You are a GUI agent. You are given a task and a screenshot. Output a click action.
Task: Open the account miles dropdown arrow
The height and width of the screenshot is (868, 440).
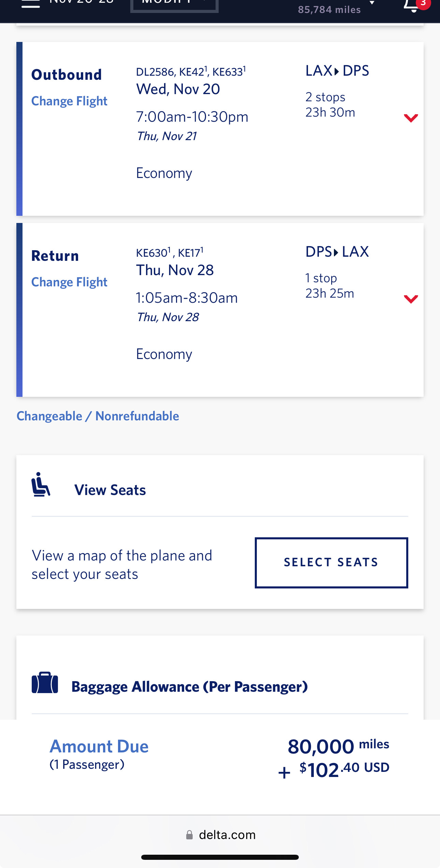point(372,3)
